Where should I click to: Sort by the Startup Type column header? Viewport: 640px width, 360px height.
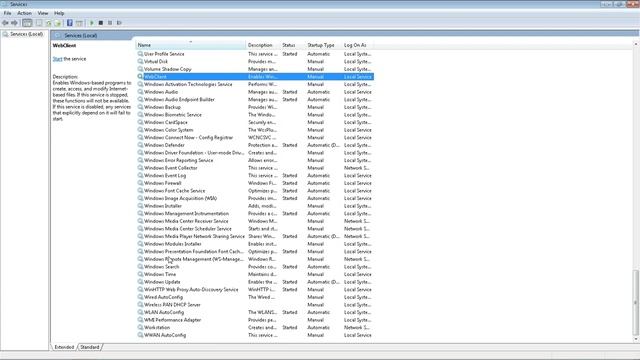(x=324, y=45)
